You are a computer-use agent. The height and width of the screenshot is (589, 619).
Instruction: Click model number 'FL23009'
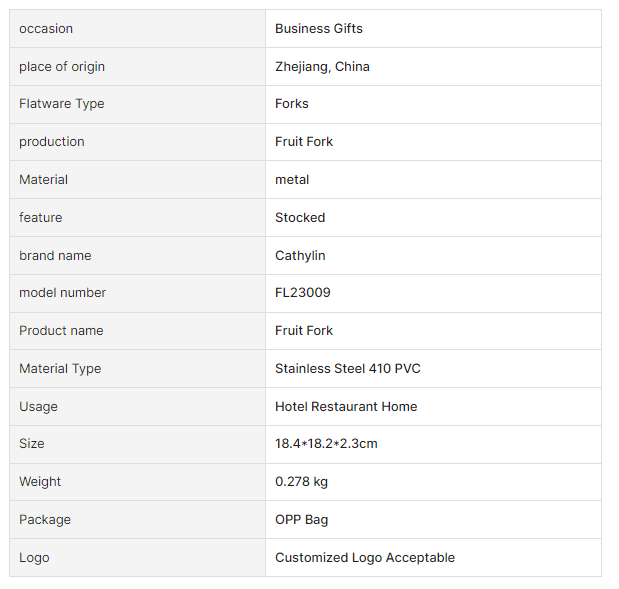click(303, 293)
